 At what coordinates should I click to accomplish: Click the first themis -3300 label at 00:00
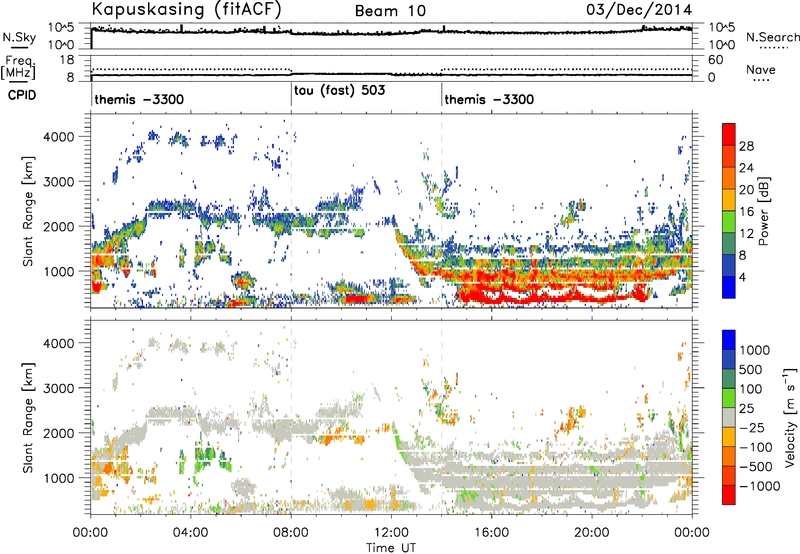(x=139, y=99)
